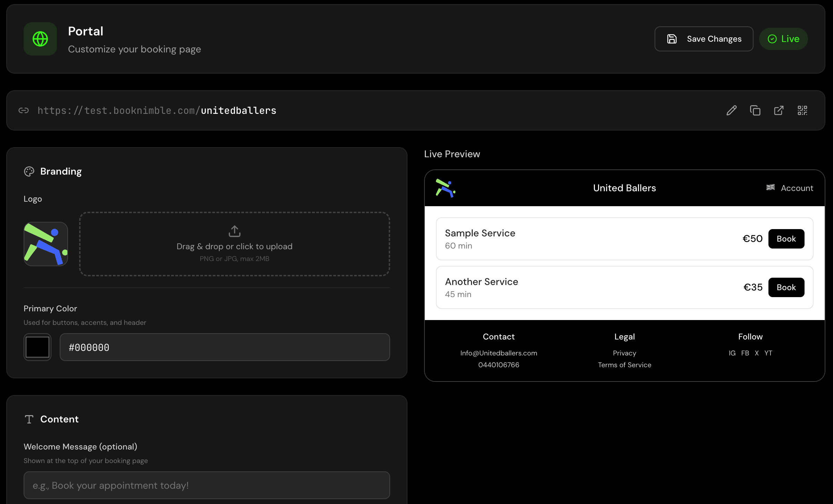Screen dimensions: 833x504
Task: Click the Branding palette icon
Action: [29, 171]
